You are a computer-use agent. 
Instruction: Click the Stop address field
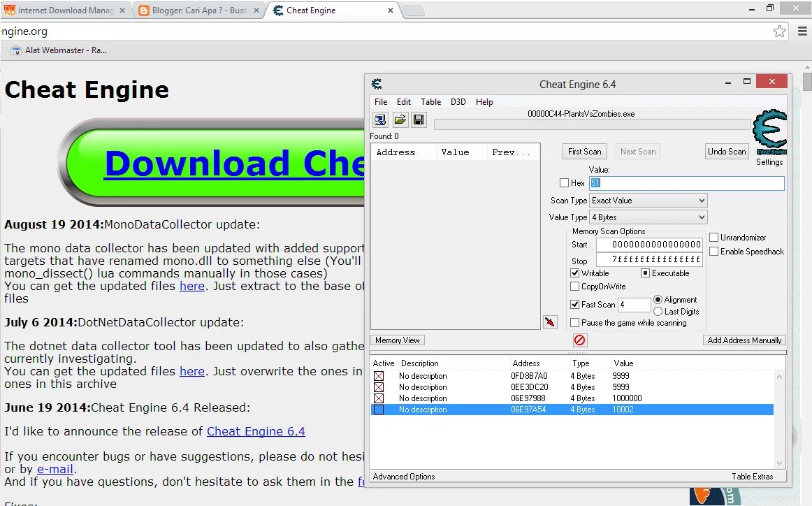[x=649, y=259]
